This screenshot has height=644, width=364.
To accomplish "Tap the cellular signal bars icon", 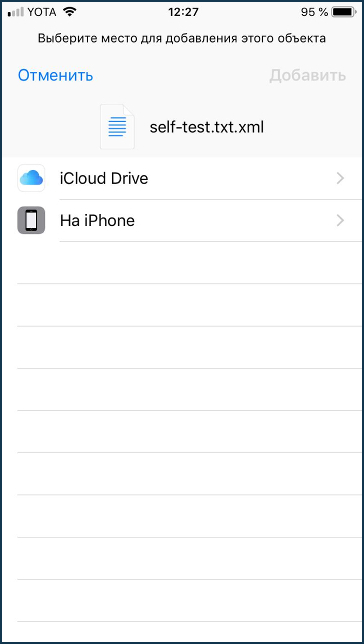I will click(16, 13).
